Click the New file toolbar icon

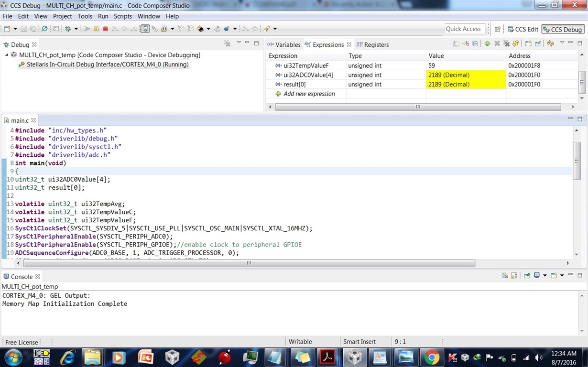click(x=8, y=29)
